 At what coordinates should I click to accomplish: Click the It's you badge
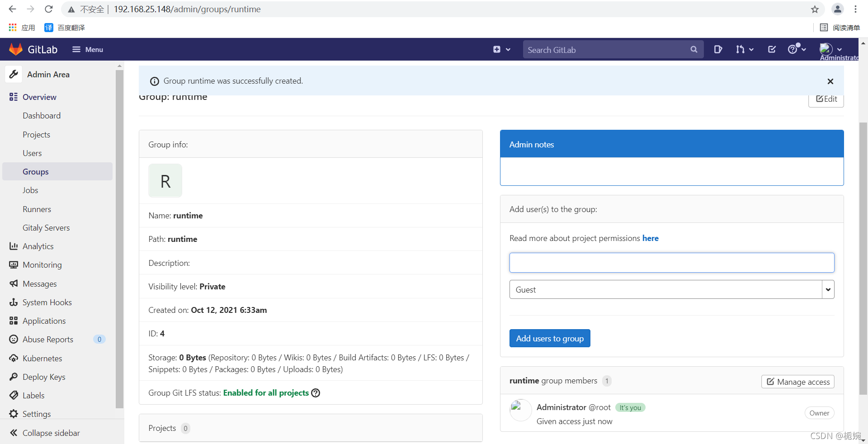pos(630,408)
